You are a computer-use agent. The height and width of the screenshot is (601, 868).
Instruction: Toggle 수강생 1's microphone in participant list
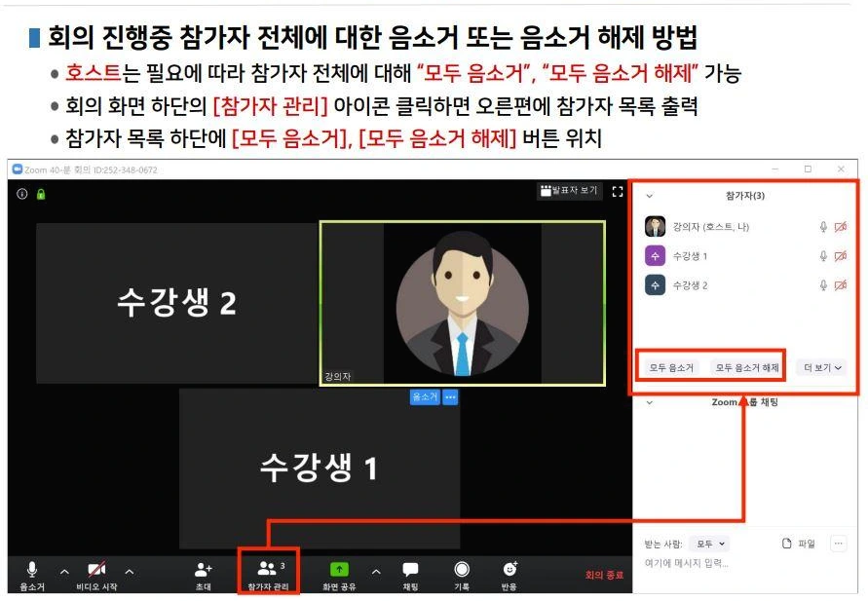click(821, 255)
